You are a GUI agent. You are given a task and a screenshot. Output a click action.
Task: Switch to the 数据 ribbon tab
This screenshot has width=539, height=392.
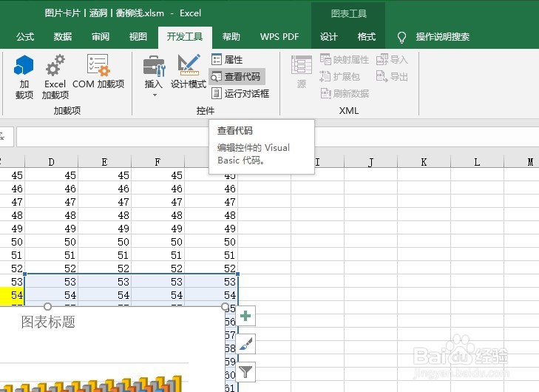click(x=63, y=36)
